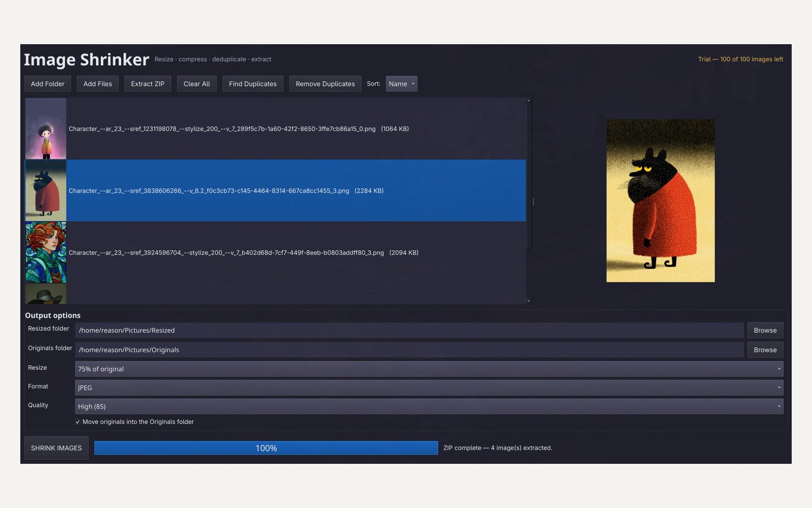The height and width of the screenshot is (508, 812).
Task: Run Find Duplicates
Action: tap(253, 84)
